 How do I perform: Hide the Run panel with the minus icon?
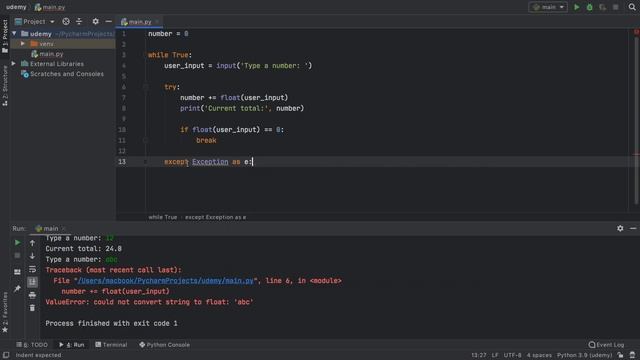click(x=633, y=229)
